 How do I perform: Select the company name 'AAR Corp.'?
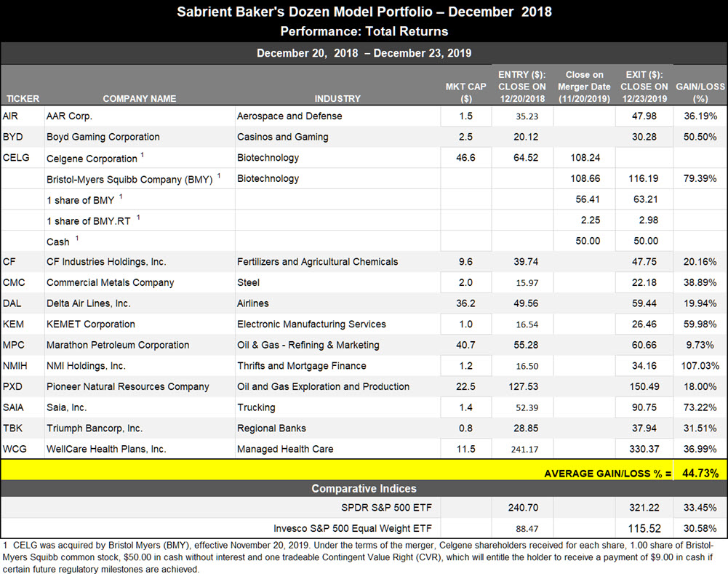(69, 116)
